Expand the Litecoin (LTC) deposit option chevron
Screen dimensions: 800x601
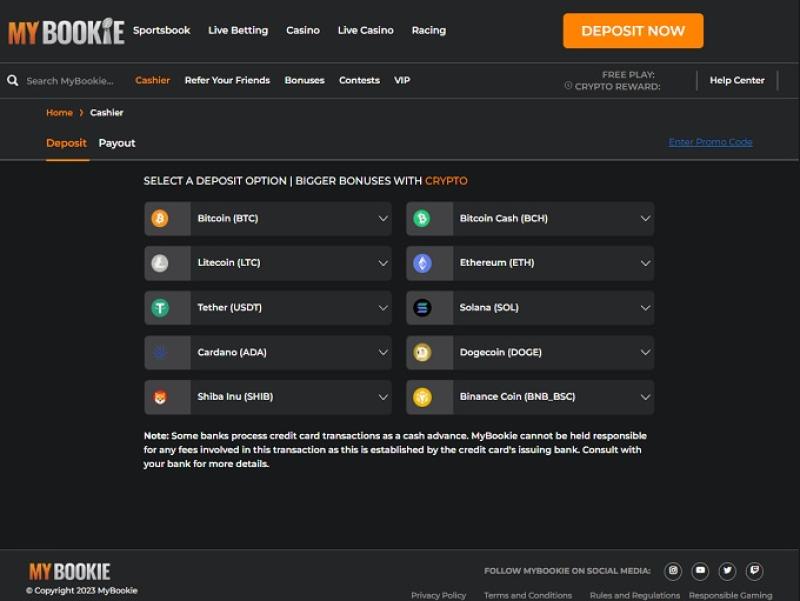point(383,263)
